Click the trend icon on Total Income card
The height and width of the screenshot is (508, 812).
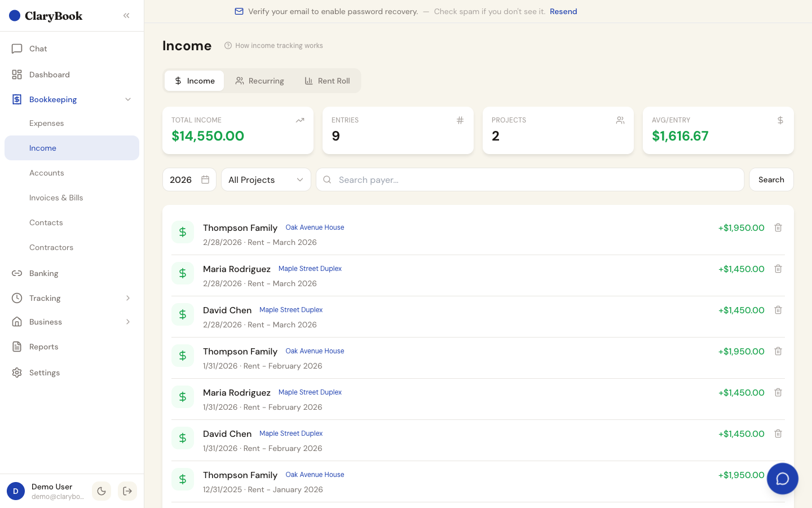click(300, 120)
